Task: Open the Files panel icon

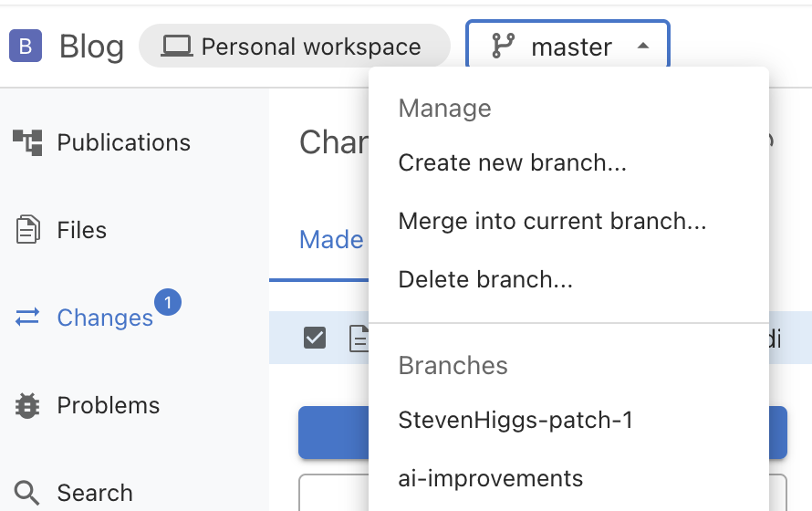Action: (27, 230)
